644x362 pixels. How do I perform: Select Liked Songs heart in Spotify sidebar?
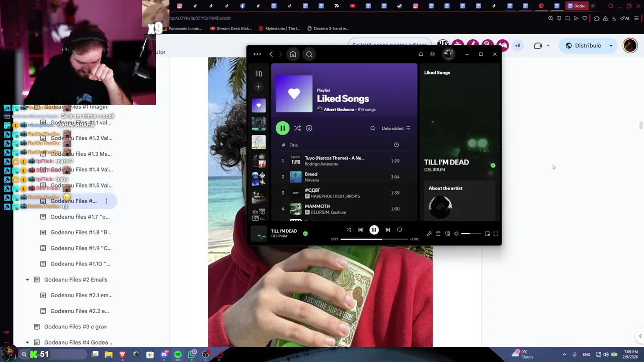click(x=259, y=106)
